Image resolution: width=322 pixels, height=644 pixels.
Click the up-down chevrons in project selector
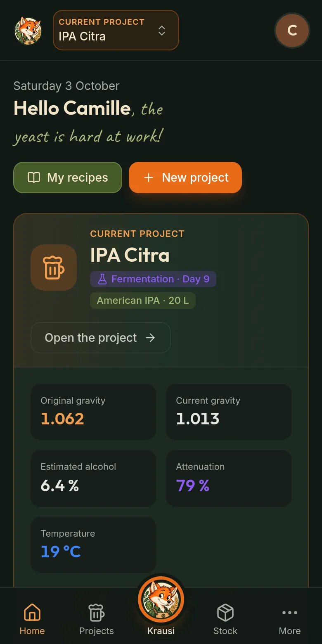point(162,31)
